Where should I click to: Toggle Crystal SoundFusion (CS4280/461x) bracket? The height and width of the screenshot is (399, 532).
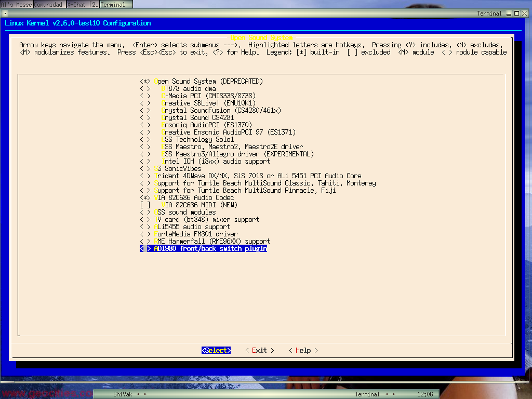pyautogui.click(x=145, y=111)
